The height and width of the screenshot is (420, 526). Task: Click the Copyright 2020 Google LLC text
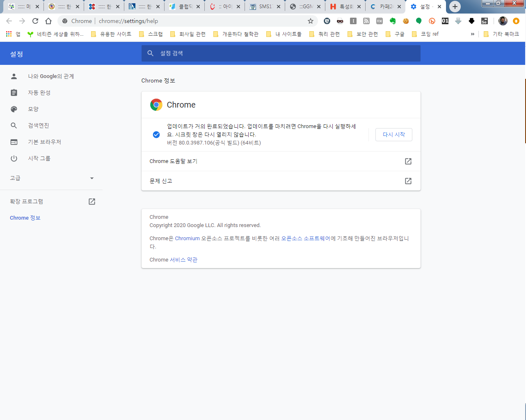pyautogui.click(x=205, y=225)
